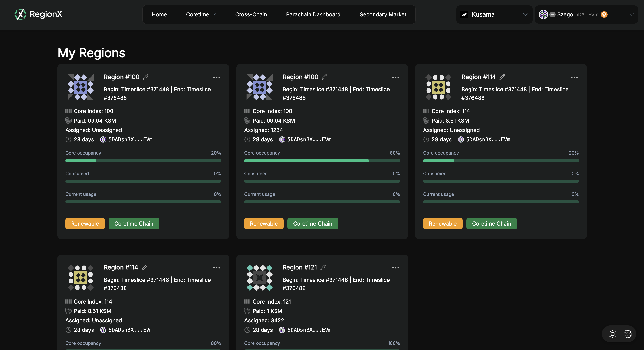Navigate to Secondary Market
644x350 pixels.
(x=383, y=14)
